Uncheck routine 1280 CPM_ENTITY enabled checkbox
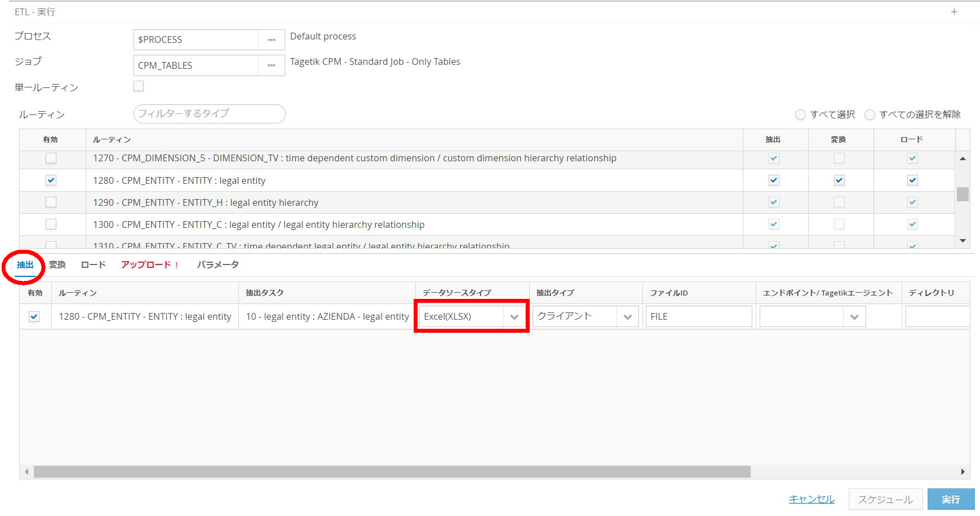 (51, 180)
